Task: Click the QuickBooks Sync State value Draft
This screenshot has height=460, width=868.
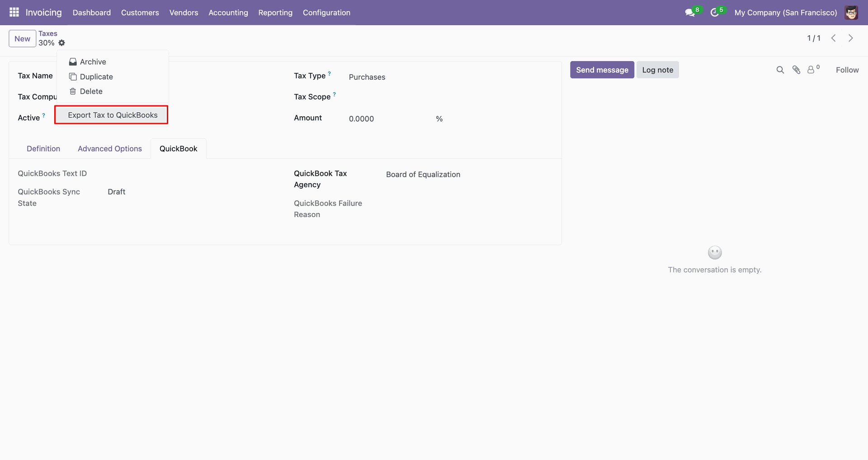Action: coord(117,192)
